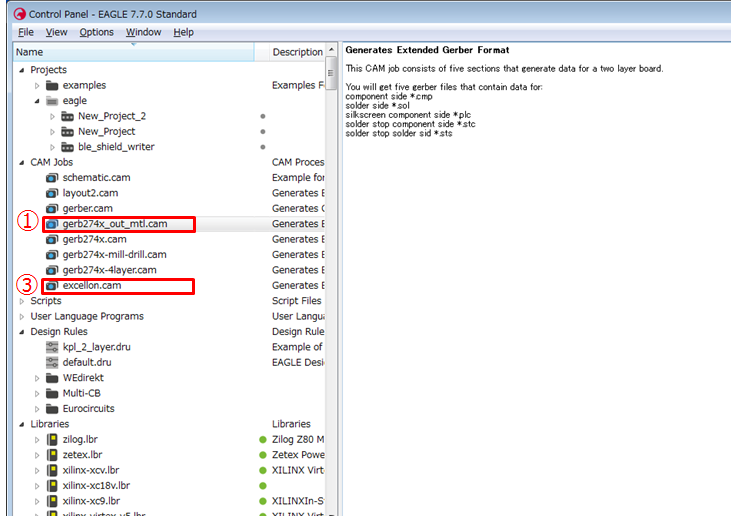The height and width of the screenshot is (516, 731).
Task: Toggle the gray dot for ble_shield_writer
Action: 263,147
